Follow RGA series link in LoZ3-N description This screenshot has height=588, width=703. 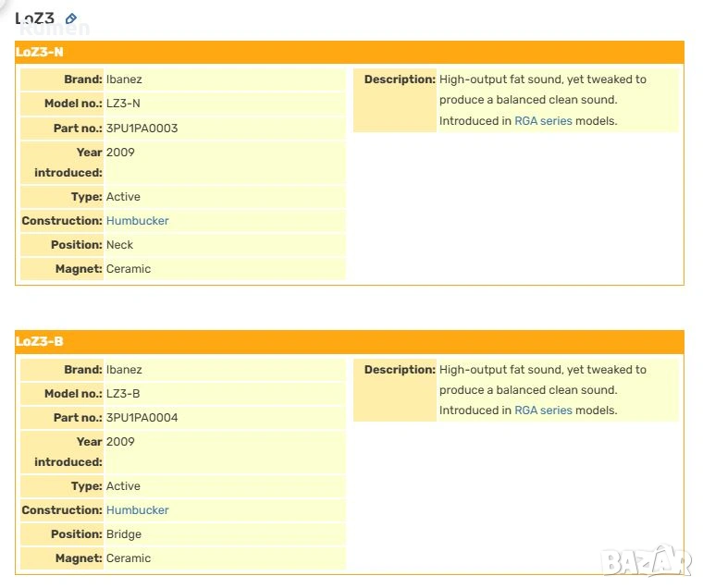[x=543, y=121]
